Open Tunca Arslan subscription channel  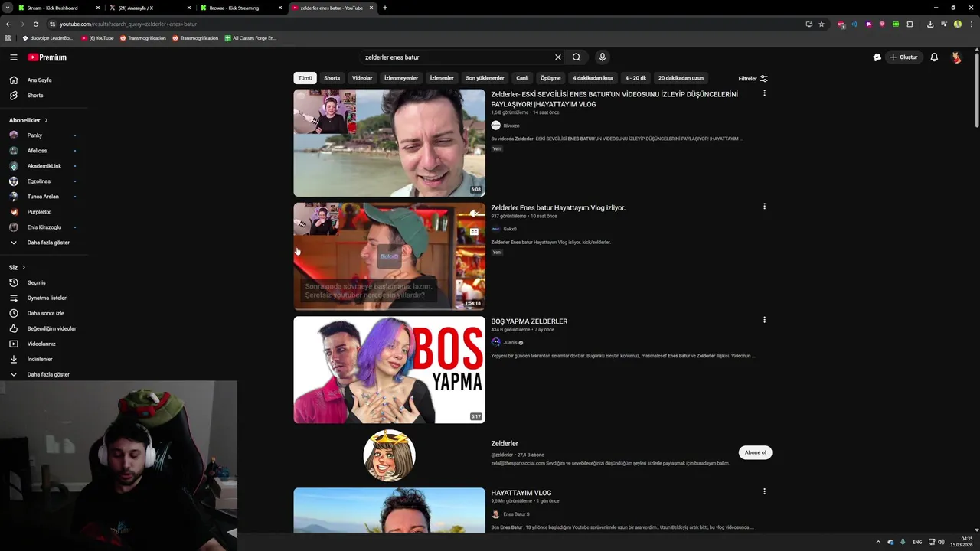[44, 197]
